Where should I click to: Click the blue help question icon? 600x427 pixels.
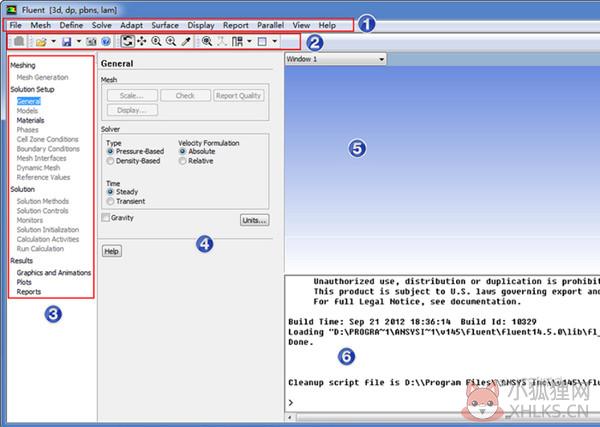[106, 41]
